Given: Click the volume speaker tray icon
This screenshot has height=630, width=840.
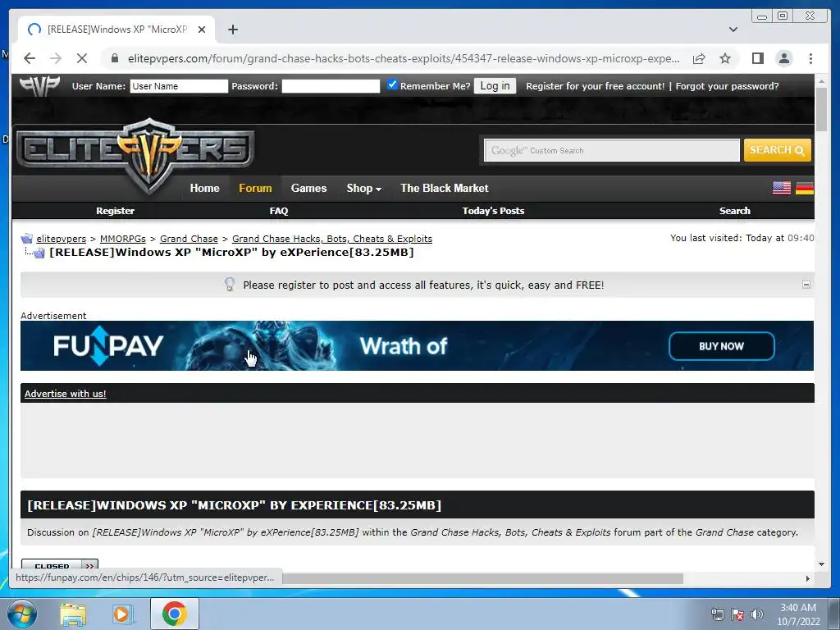Looking at the screenshot, I should [x=757, y=614].
